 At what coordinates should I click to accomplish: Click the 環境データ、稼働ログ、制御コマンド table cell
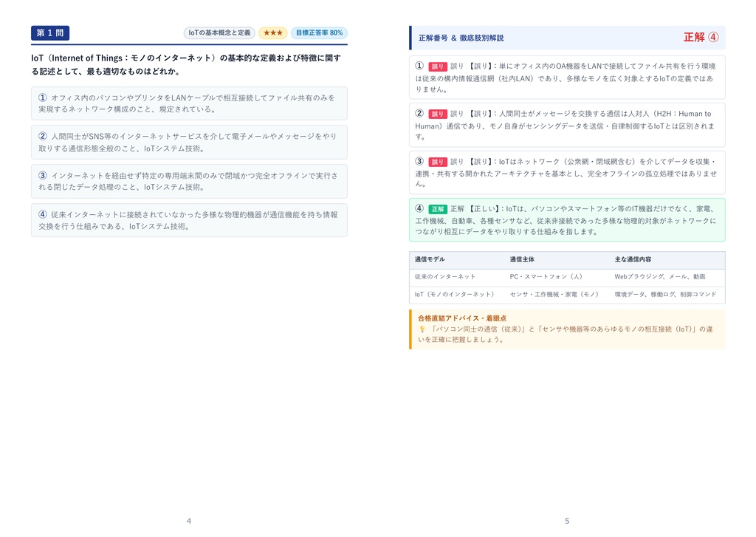[x=665, y=294]
